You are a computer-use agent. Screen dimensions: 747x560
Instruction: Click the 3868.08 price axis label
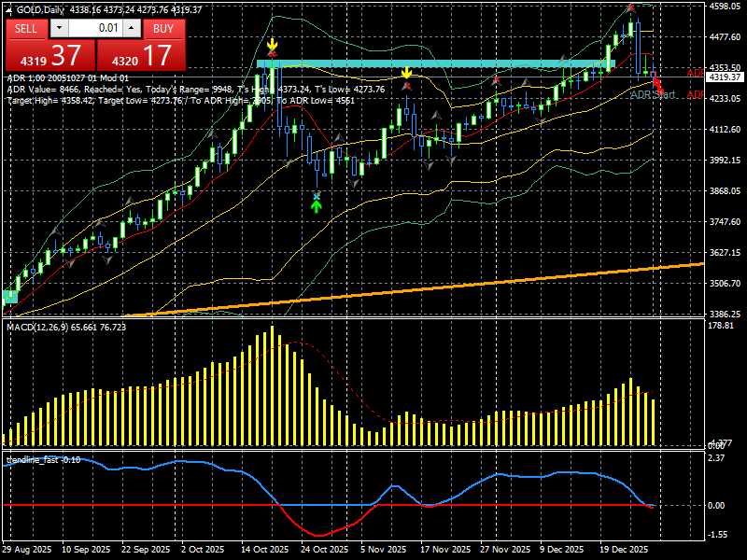coord(726,190)
